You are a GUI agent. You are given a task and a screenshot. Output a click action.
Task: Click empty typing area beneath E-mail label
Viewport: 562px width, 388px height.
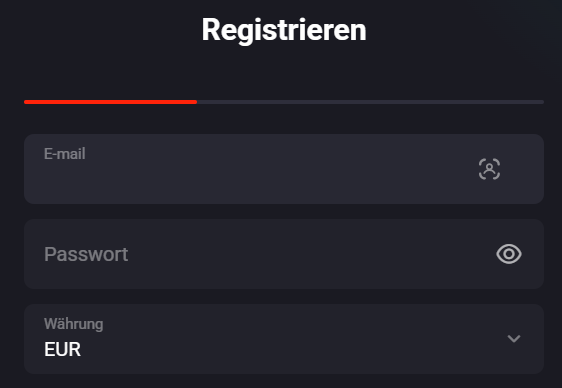click(251, 181)
